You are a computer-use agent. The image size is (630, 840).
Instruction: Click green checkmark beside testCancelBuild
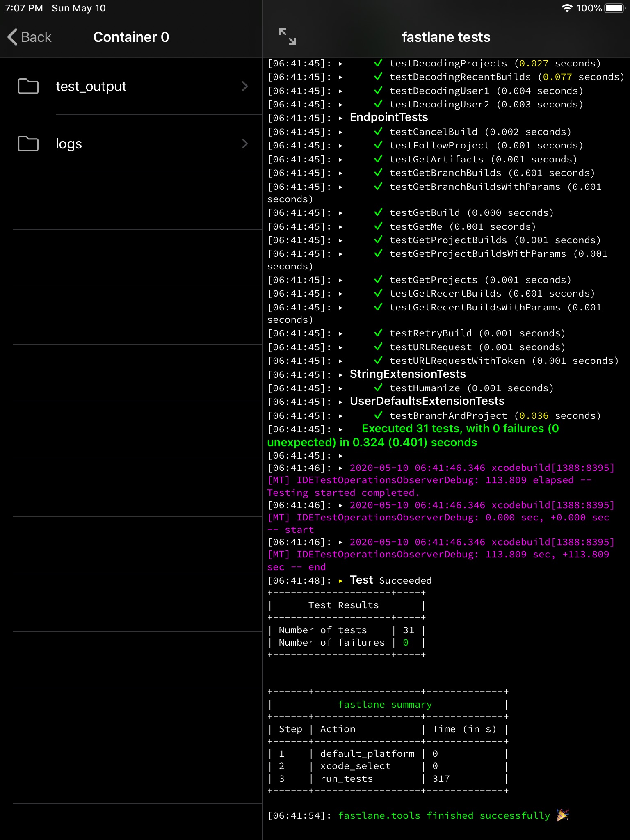378,132
